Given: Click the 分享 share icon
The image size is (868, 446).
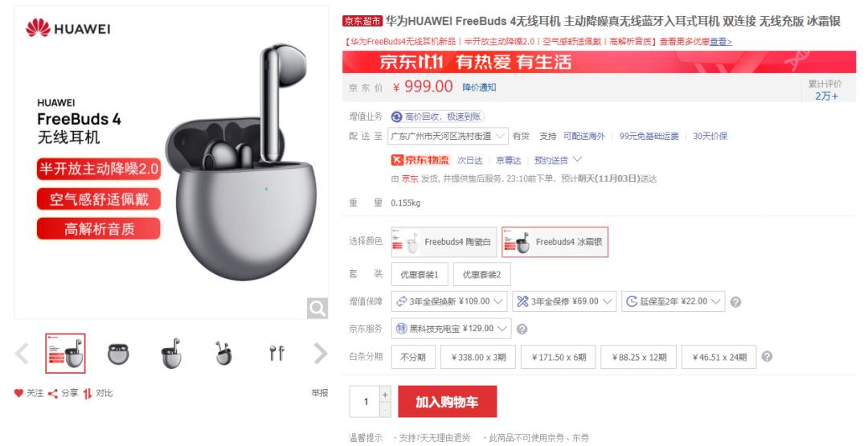Looking at the screenshot, I should [53, 394].
